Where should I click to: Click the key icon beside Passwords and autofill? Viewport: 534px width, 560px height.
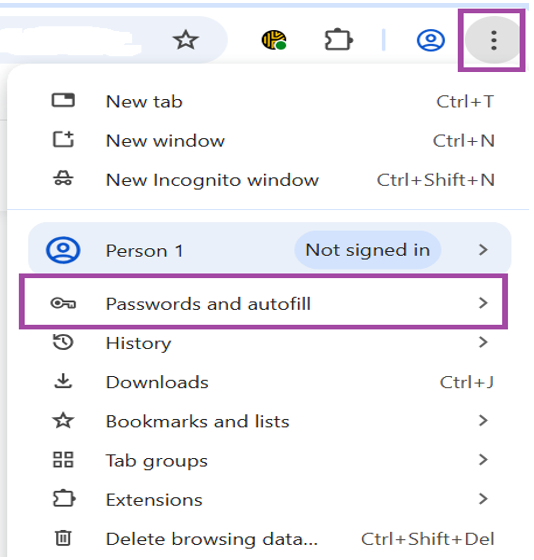click(x=63, y=304)
